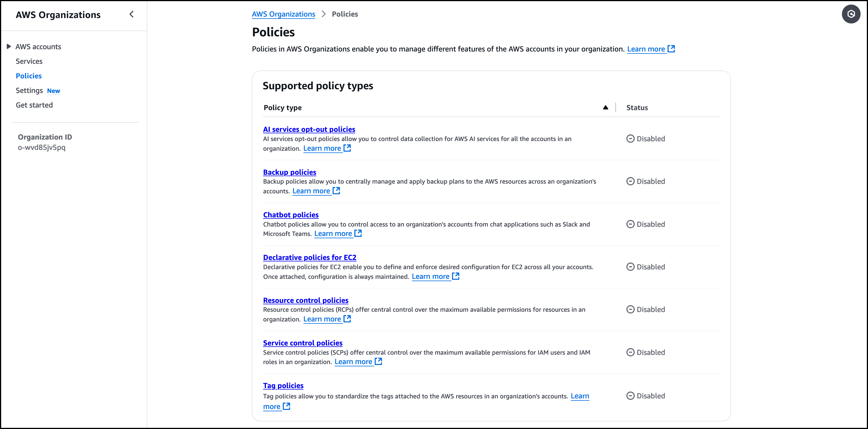The image size is (868, 429).
Task: Click AWS Organizations breadcrumb link
Action: 283,14
